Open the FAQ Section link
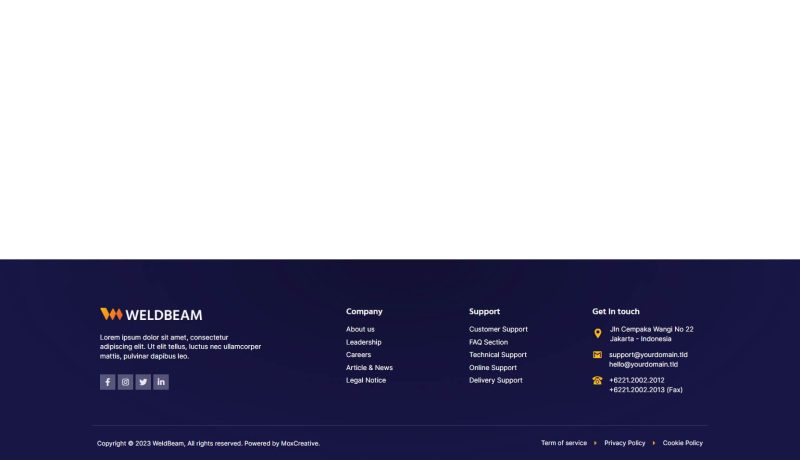 tap(488, 342)
